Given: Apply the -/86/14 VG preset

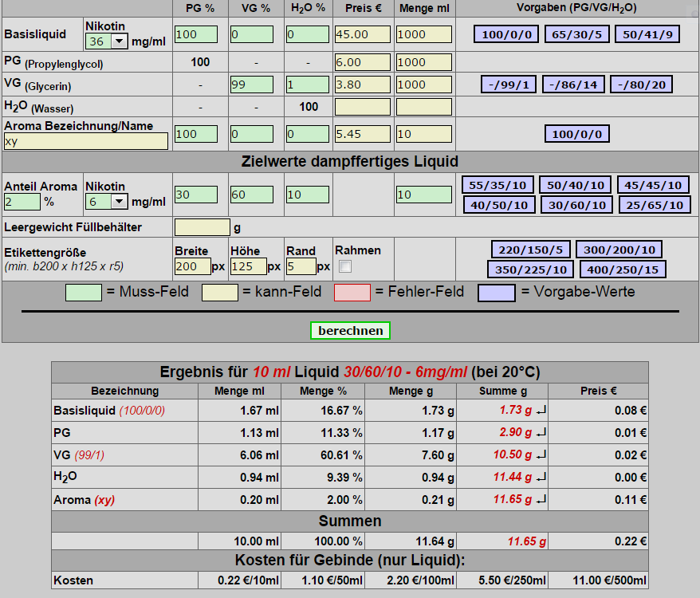Looking at the screenshot, I should 573,85.
